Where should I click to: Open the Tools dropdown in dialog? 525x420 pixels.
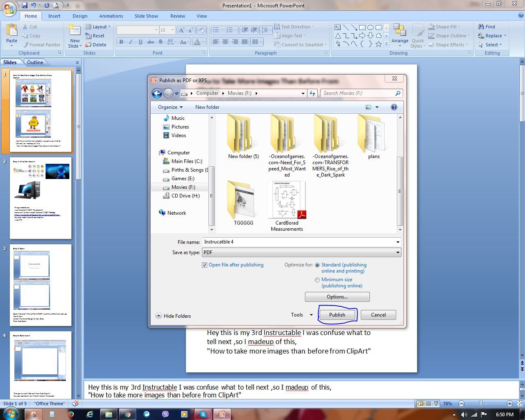tap(302, 315)
